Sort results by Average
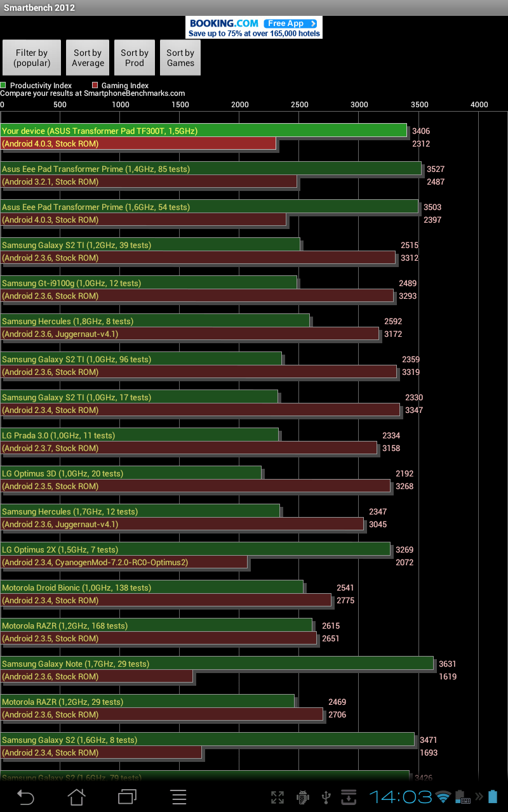508x812 pixels. click(x=88, y=58)
